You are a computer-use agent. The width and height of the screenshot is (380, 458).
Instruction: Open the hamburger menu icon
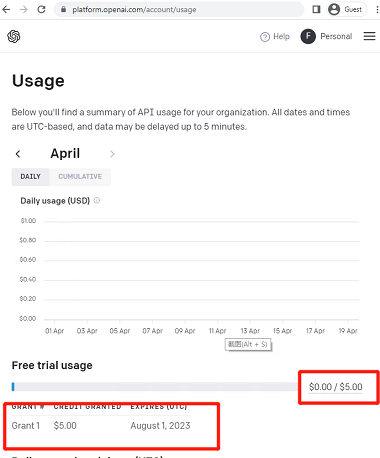(369, 36)
